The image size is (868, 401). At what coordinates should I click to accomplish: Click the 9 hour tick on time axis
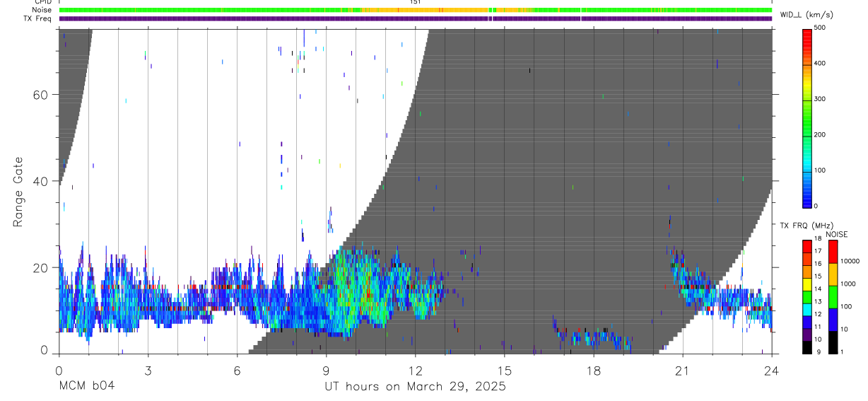326,370
